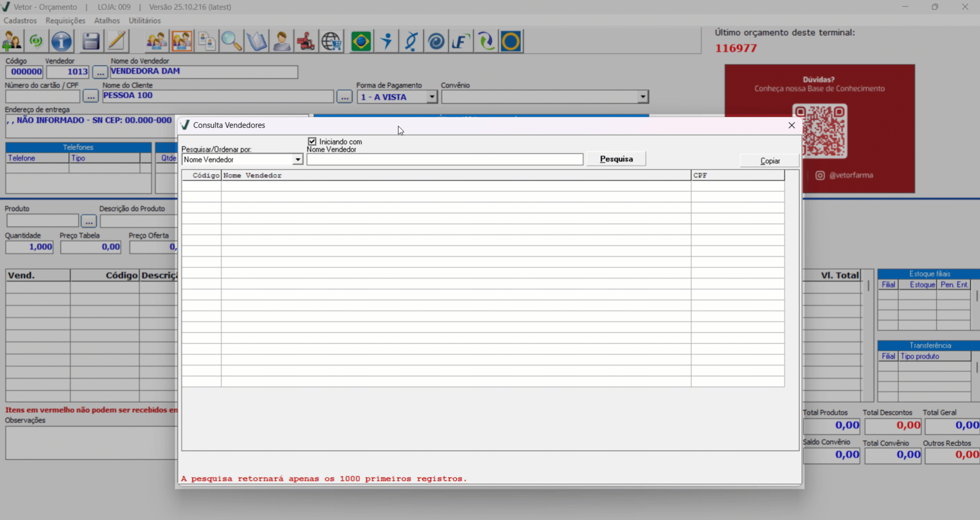This screenshot has height=520, width=980.
Task: Click the Pesquisa button
Action: coord(616,159)
